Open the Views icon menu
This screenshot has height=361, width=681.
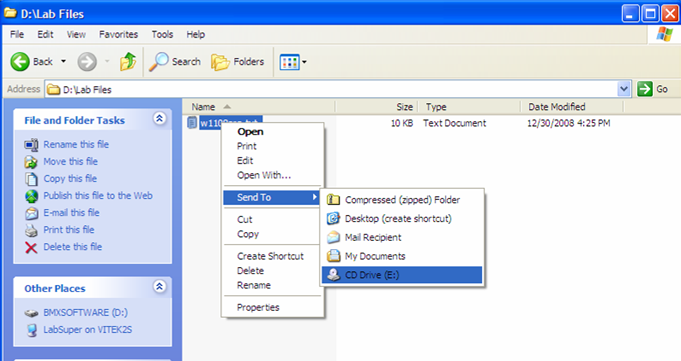pos(289,62)
